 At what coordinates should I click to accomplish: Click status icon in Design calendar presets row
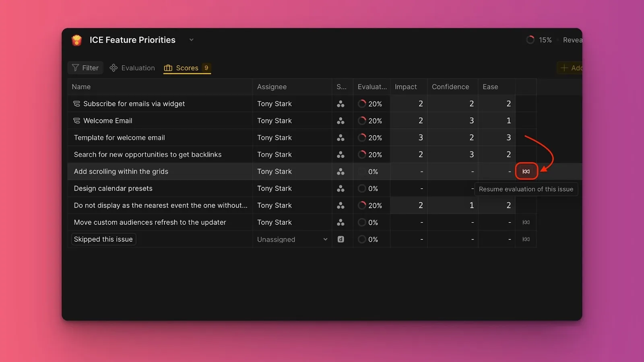pyautogui.click(x=341, y=189)
